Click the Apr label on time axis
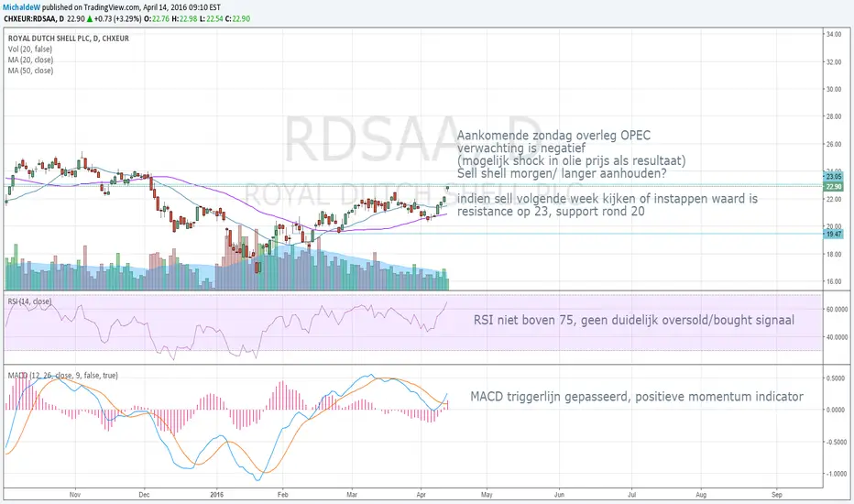854x504 pixels. (421, 495)
